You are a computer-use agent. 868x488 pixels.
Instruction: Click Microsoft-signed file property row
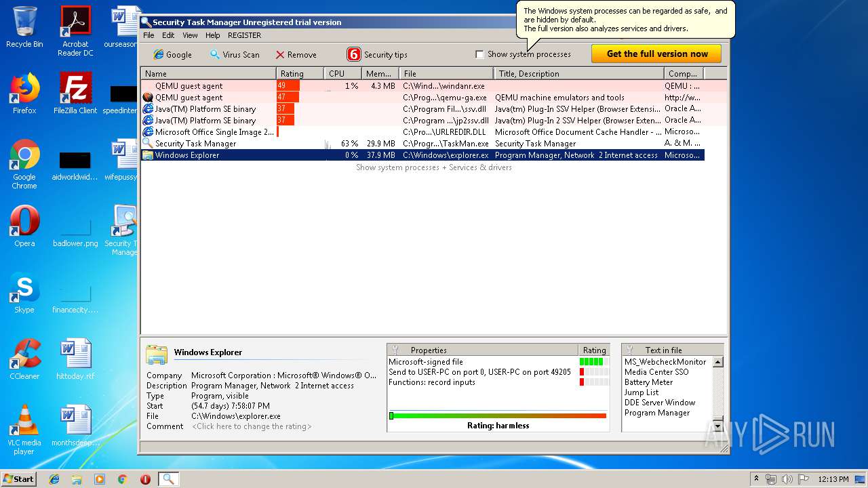click(x=498, y=362)
